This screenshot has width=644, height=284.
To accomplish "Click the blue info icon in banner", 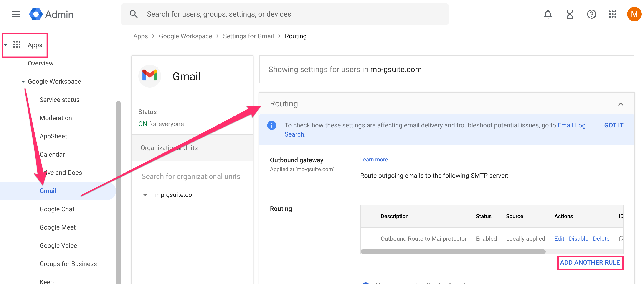I will tap(272, 125).
